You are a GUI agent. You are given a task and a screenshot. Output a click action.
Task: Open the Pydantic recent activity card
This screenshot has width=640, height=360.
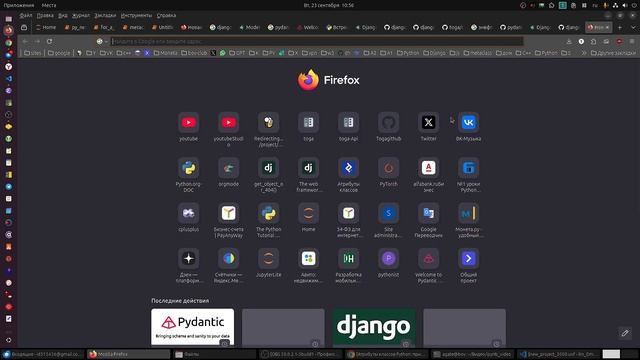point(193,328)
